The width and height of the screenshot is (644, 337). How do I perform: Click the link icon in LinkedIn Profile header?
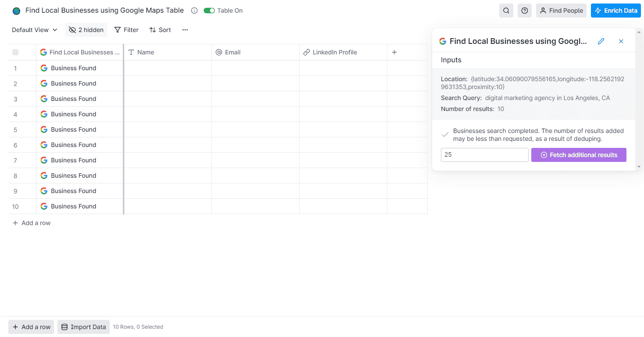click(307, 52)
